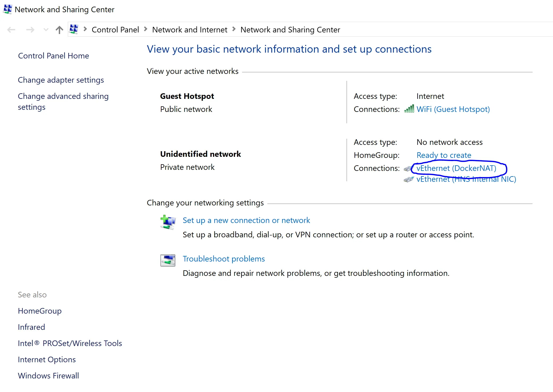
Task: Click the address bar Control Panel icon
Action: click(74, 29)
